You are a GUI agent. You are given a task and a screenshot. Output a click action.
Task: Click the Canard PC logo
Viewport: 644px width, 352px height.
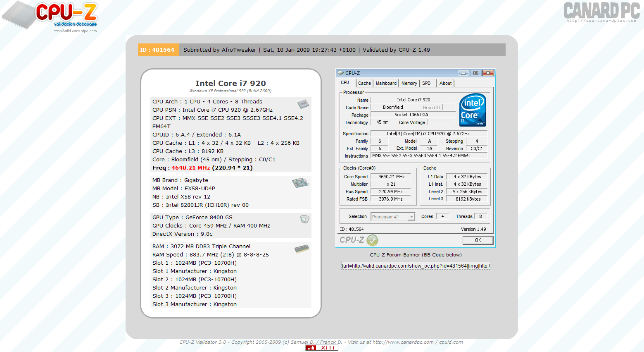point(601,12)
